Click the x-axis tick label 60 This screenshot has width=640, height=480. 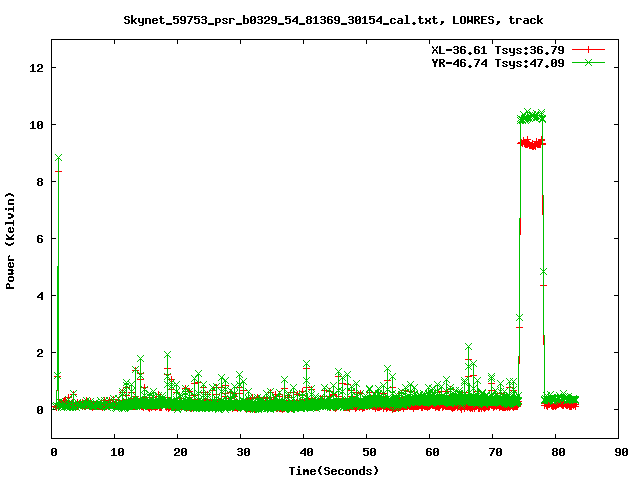pyautogui.click(x=432, y=452)
